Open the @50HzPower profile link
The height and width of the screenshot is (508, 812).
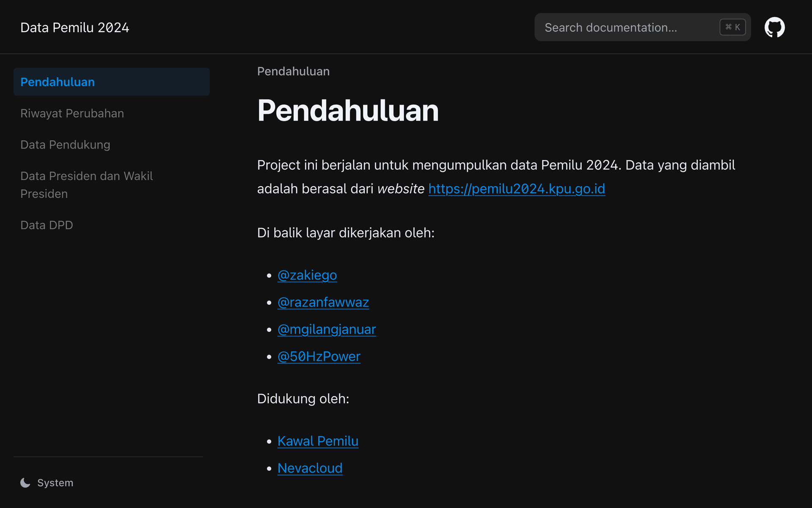[x=319, y=356]
